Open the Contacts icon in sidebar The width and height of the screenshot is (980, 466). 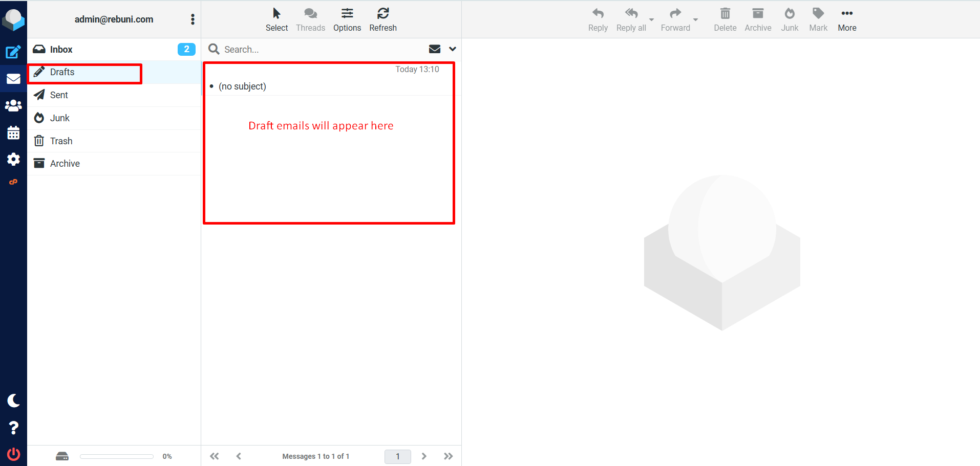click(13, 105)
